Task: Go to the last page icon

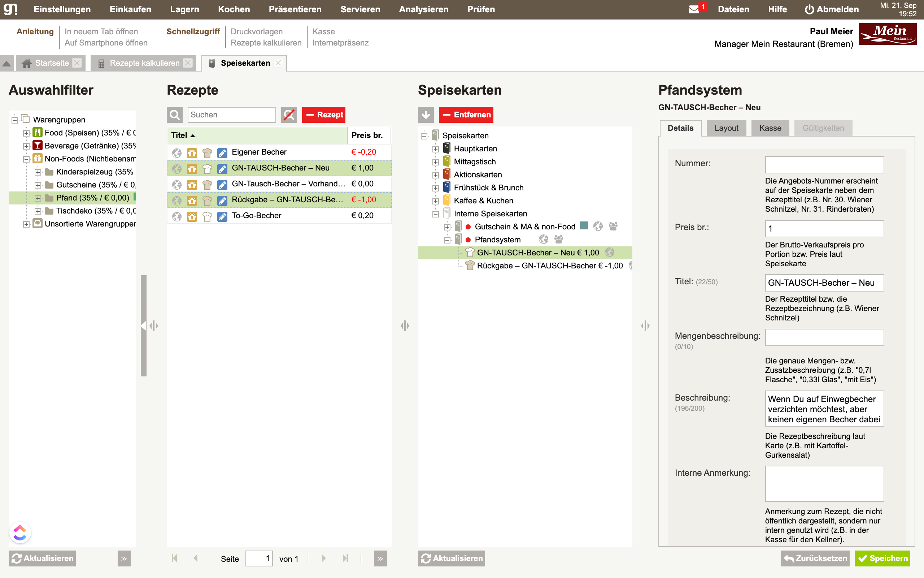Action: coord(345,558)
